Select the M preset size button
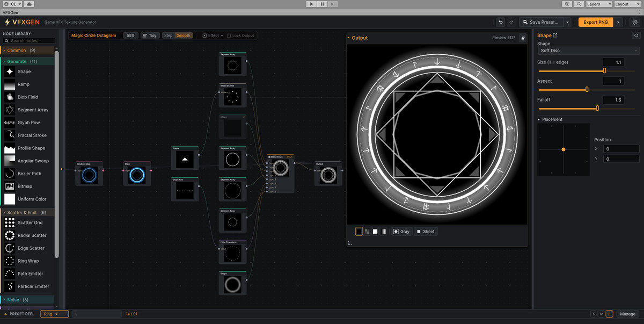The image size is (644, 324). click(602, 314)
